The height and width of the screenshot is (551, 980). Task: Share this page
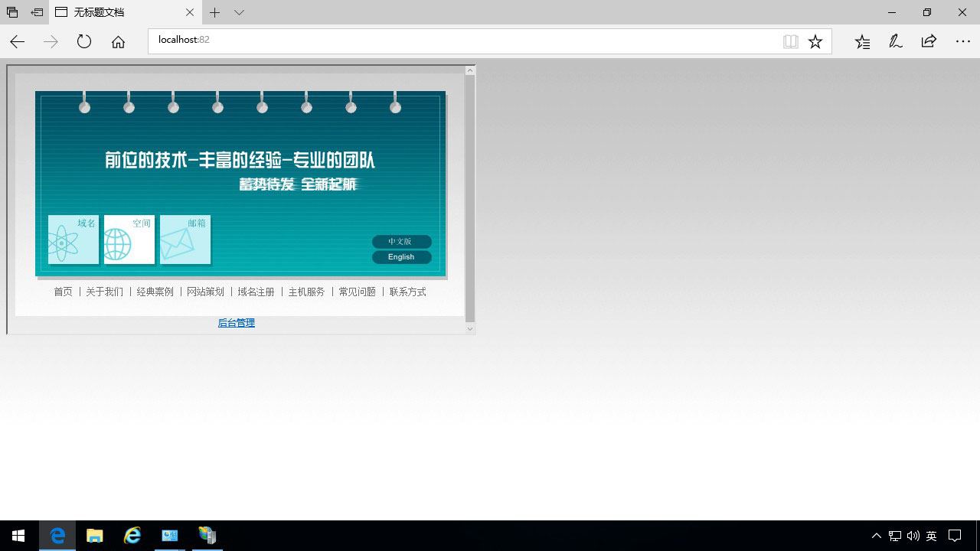(x=929, y=42)
